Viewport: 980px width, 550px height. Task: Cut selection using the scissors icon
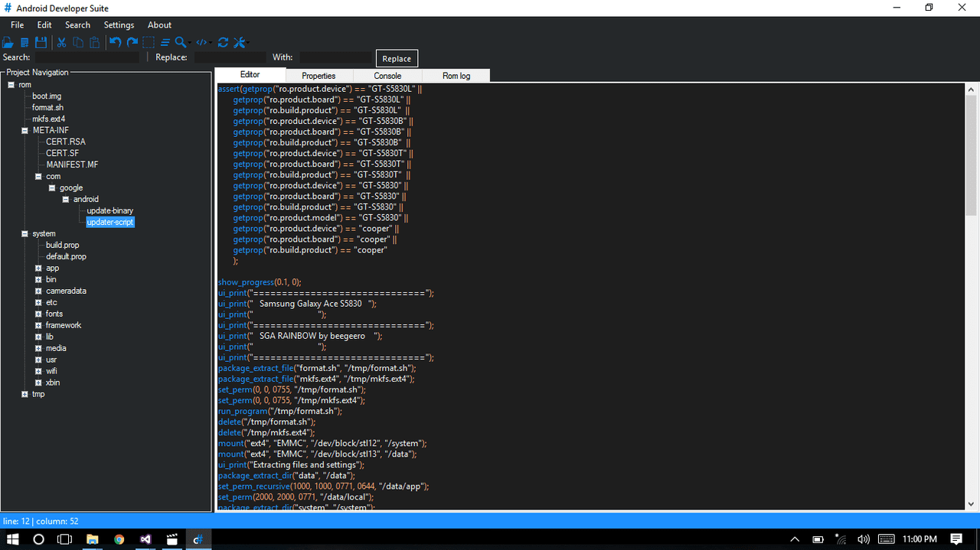pyautogui.click(x=61, y=42)
